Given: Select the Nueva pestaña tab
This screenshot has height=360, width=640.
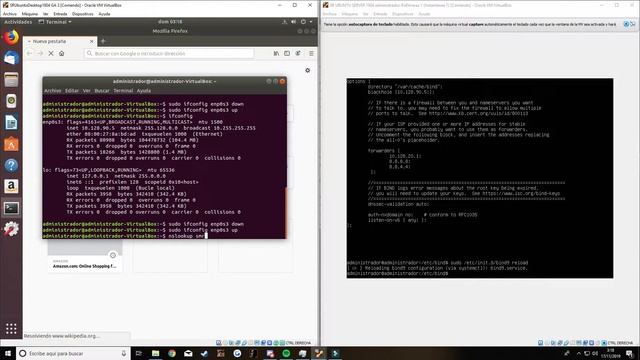Looking at the screenshot, I should tap(60, 41).
